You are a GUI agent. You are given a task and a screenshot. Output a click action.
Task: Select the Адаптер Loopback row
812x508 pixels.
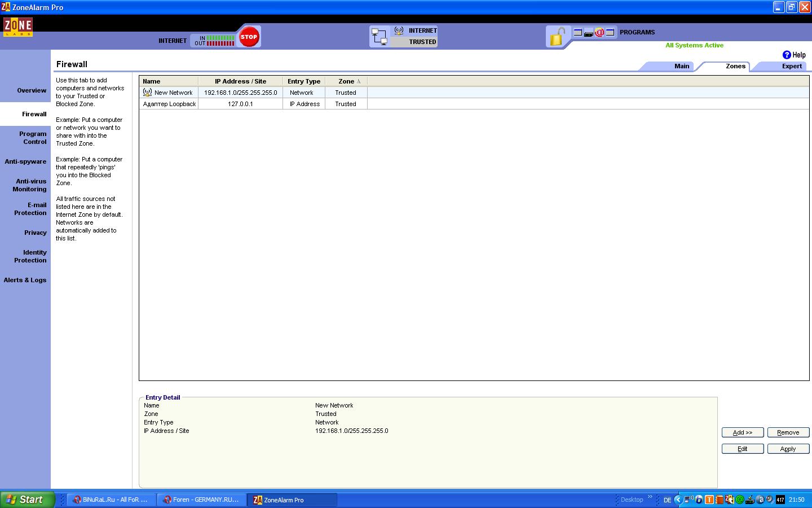474,104
